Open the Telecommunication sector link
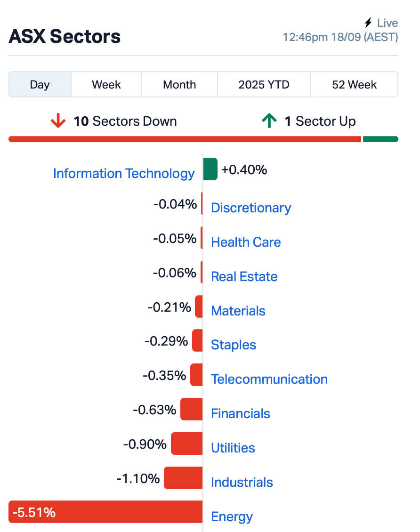This screenshot has width=420, height=532. pos(269,379)
